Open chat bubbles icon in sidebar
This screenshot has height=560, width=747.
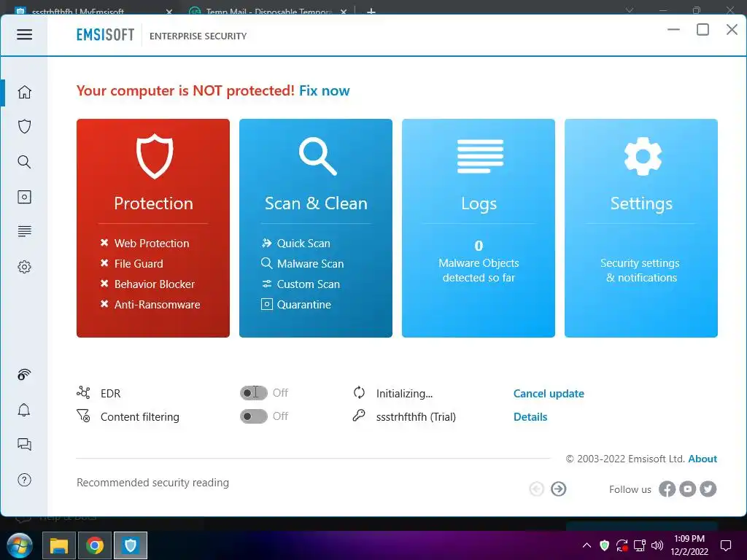[24, 445]
